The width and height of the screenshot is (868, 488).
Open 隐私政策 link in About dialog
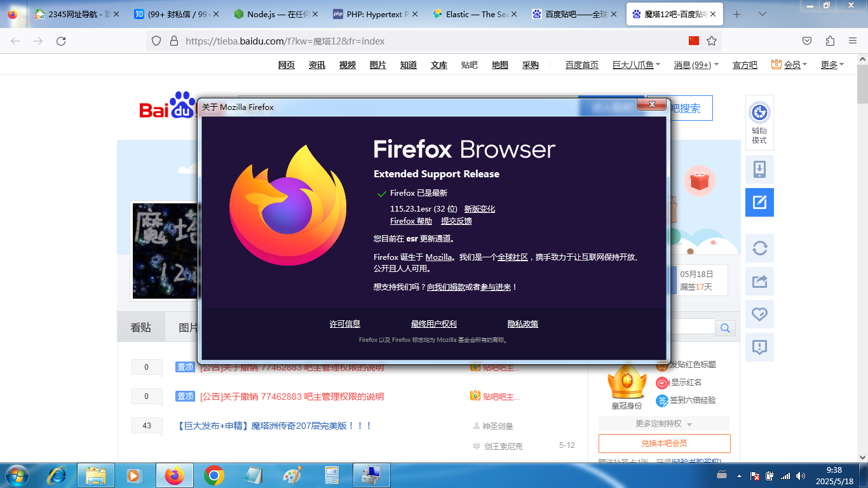pos(523,324)
